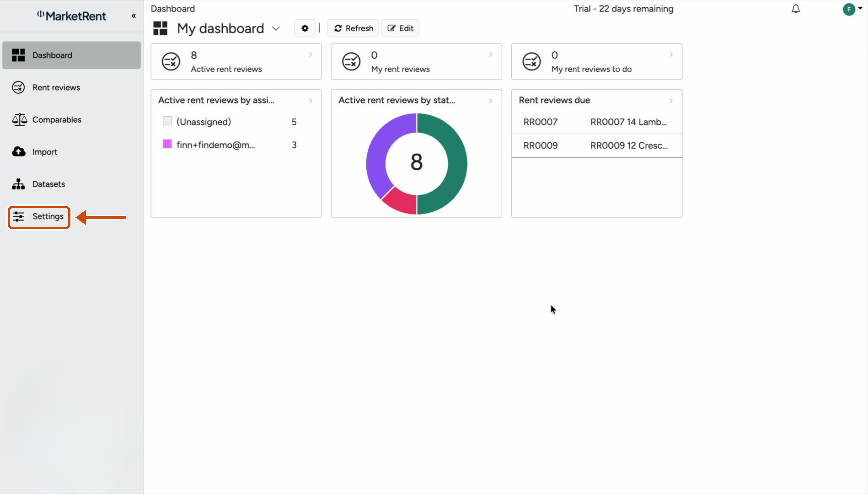The height and width of the screenshot is (494, 868).
Task: Open the 0 My rent reviews card
Action: coord(416,62)
